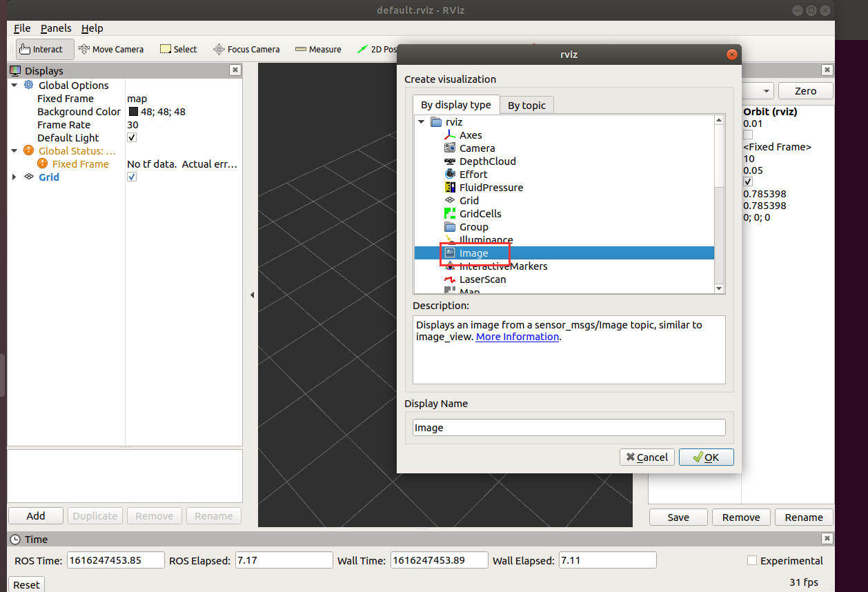This screenshot has height=592, width=868.
Task: Switch to By display type tab
Action: click(x=456, y=104)
